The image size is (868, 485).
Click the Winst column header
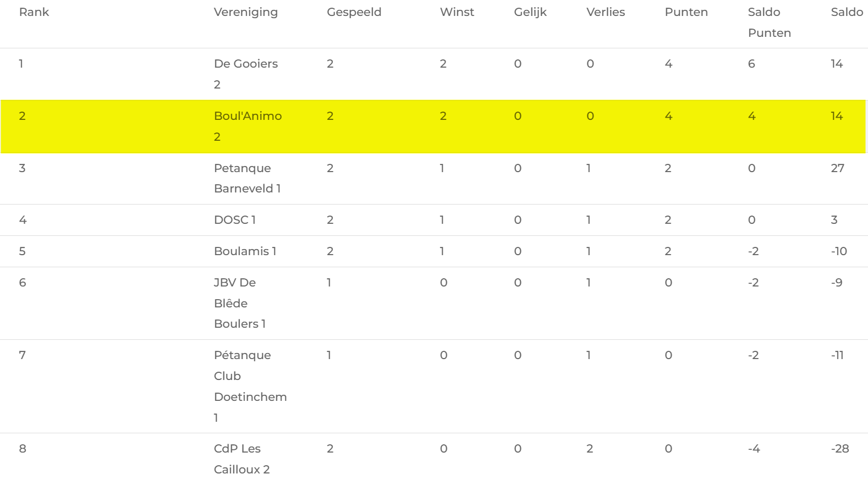457,12
